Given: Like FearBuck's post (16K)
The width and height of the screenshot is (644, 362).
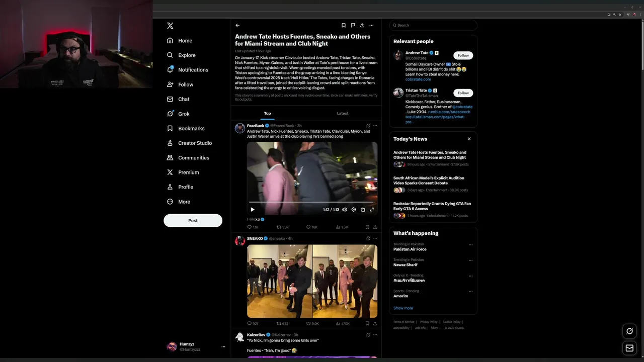Looking at the screenshot, I should pyautogui.click(x=312, y=227).
